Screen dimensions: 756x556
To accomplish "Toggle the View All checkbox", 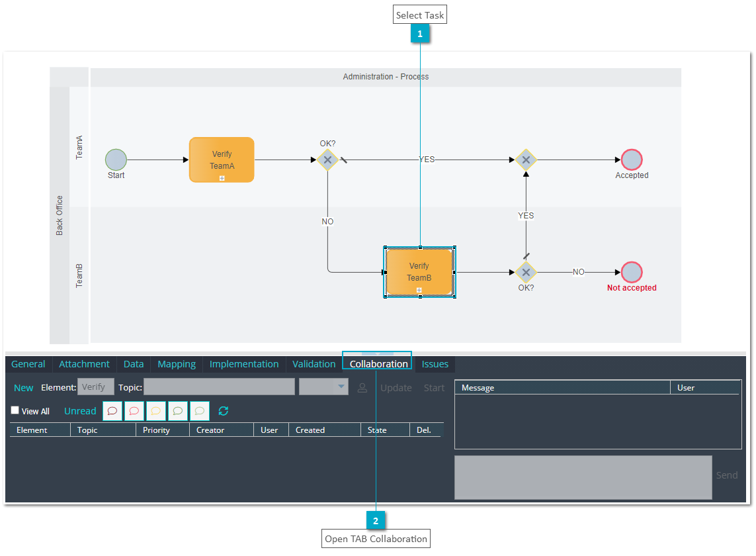I will point(15,410).
